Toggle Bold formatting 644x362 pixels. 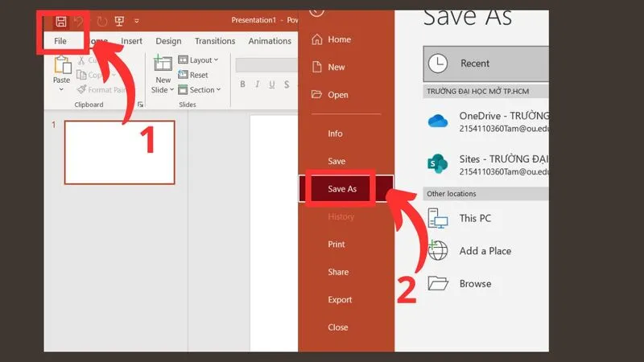click(x=242, y=84)
